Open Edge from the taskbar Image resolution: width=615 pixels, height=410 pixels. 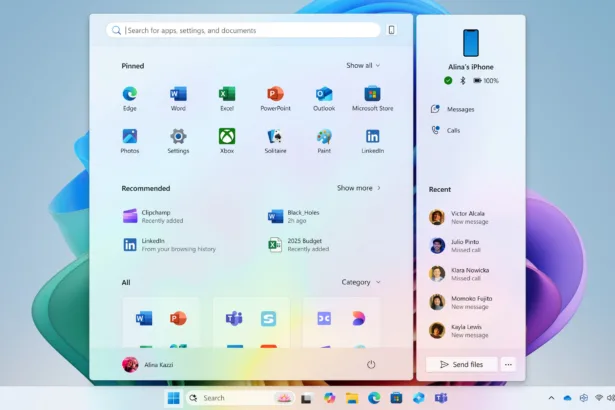coord(374,398)
